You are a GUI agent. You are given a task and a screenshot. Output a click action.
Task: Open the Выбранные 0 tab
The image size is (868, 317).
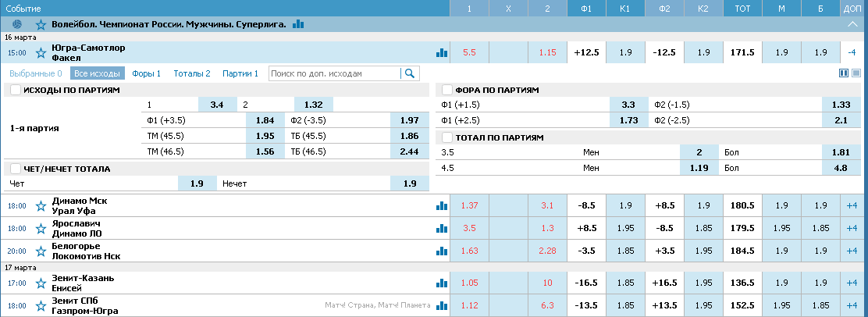[36, 73]
